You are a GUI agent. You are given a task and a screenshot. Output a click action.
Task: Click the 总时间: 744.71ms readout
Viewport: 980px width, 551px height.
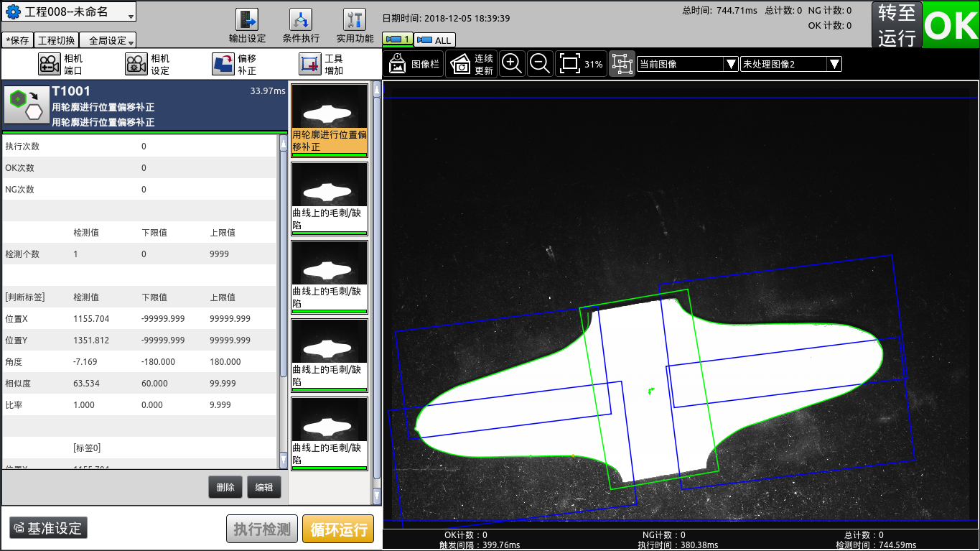[719, 11]
